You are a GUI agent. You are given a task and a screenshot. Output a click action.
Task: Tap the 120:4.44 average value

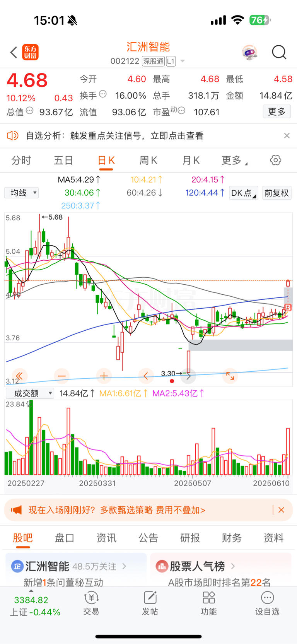(205, 192)
